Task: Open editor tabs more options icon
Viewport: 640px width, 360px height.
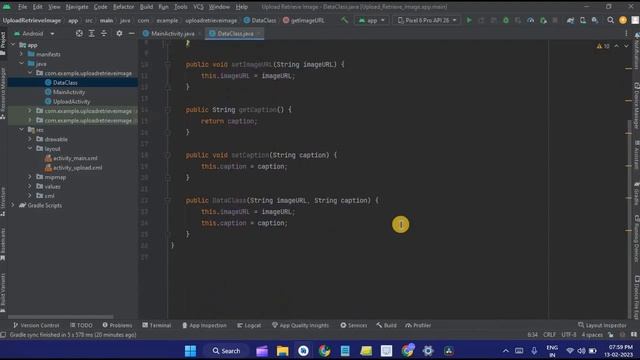Action: [x=626, y=33]
